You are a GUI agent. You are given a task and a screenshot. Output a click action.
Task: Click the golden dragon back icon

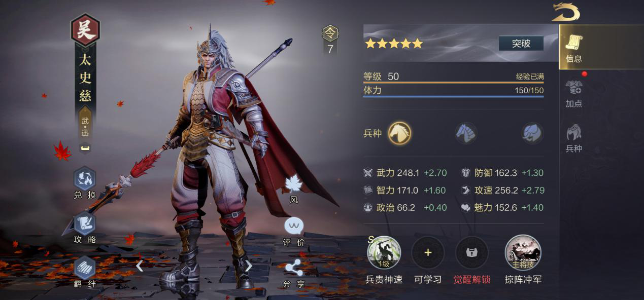tap(566, 12)
